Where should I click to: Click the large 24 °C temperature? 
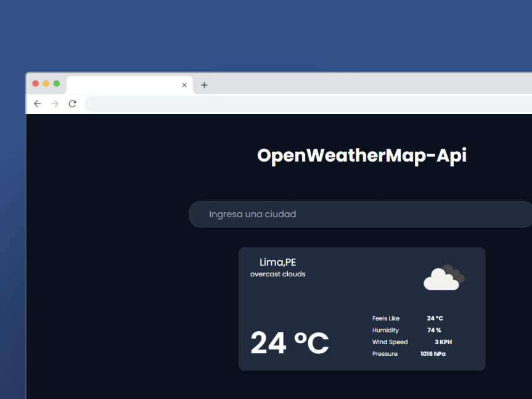pos(289,343)
